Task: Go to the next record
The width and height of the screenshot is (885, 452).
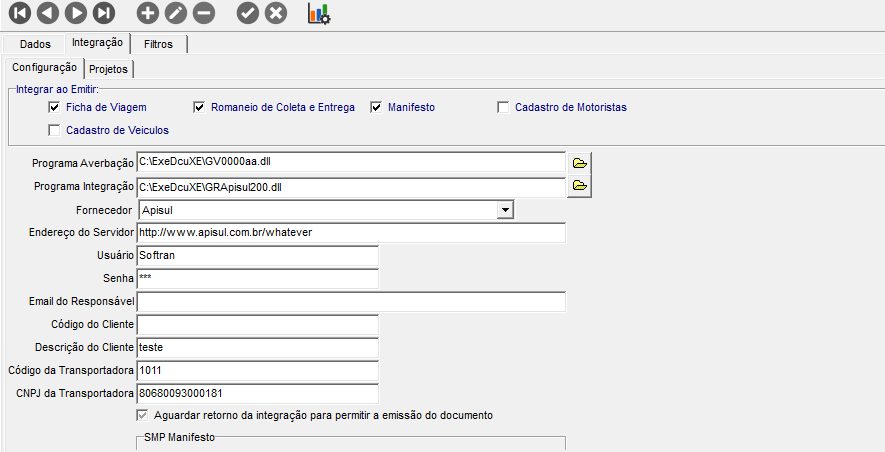Action: coord(75,14)
